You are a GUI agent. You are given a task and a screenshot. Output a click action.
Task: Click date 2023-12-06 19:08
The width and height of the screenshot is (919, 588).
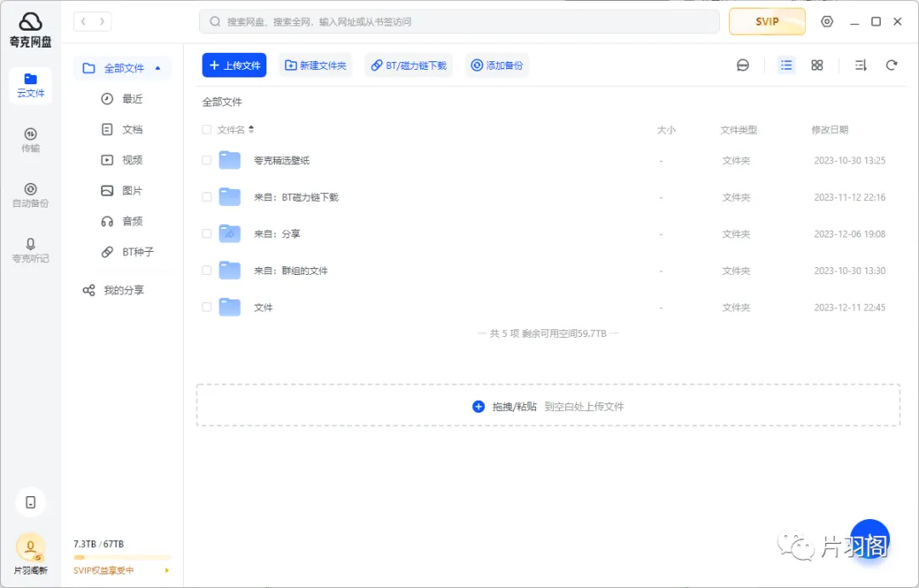tap(849, 234)
